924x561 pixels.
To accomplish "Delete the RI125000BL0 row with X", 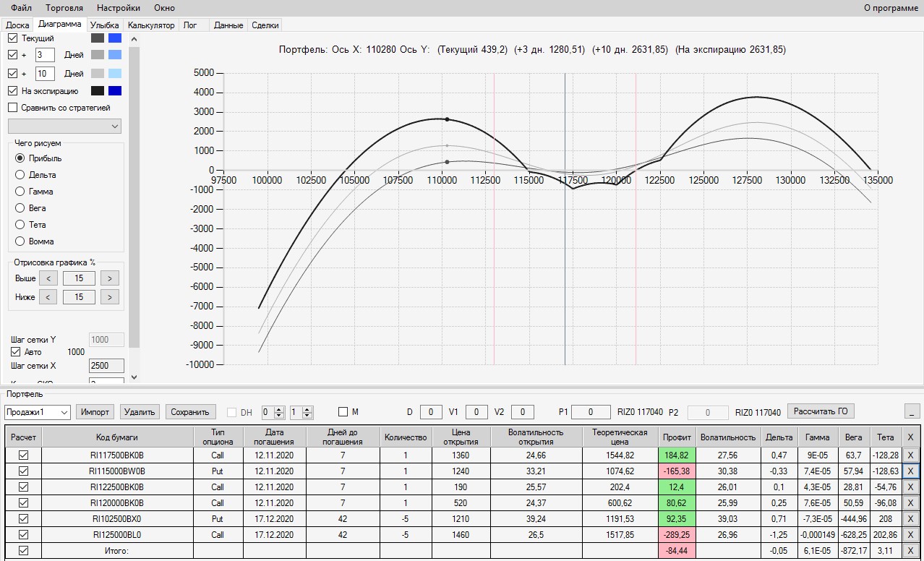I will (910, 535).
